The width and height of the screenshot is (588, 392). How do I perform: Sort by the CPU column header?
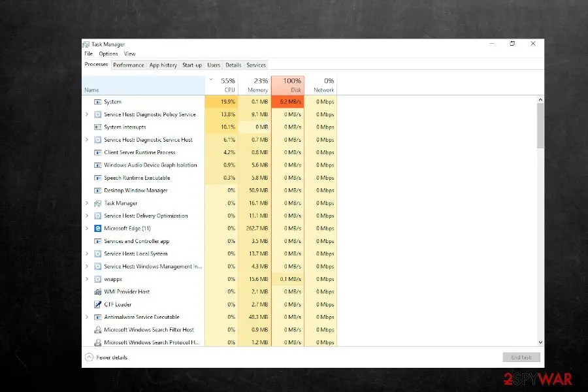point(221,85)
